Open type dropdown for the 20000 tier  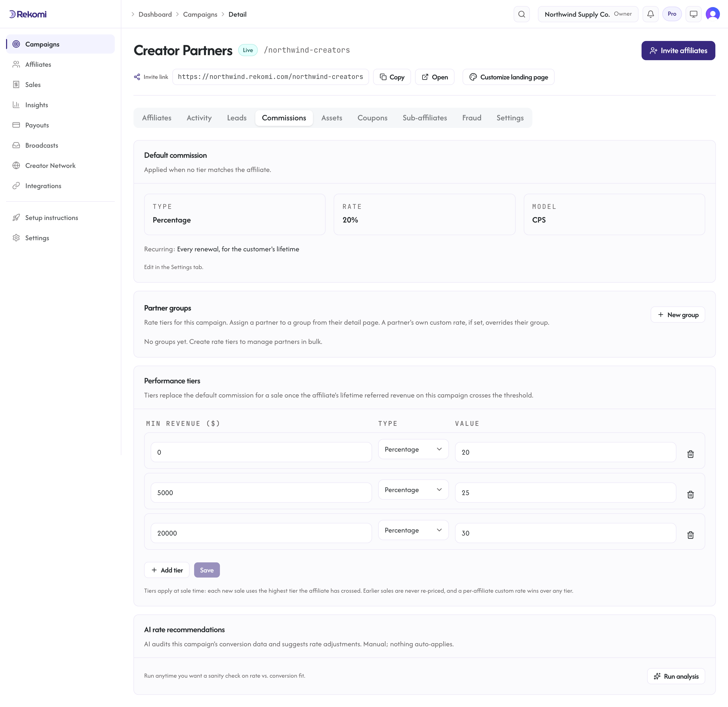click(413, 530)
